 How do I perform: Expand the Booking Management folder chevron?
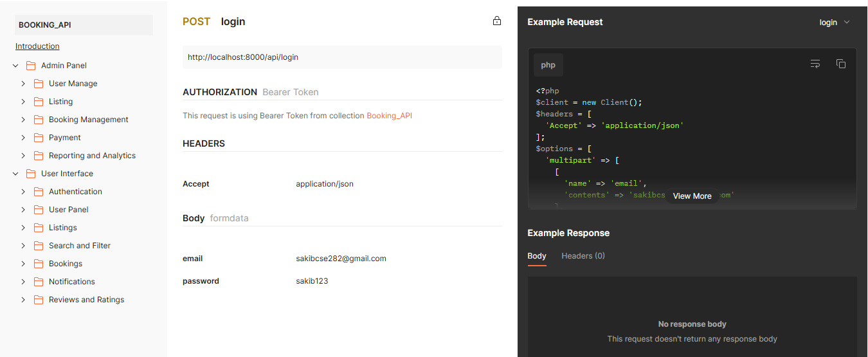pos(23,120)
